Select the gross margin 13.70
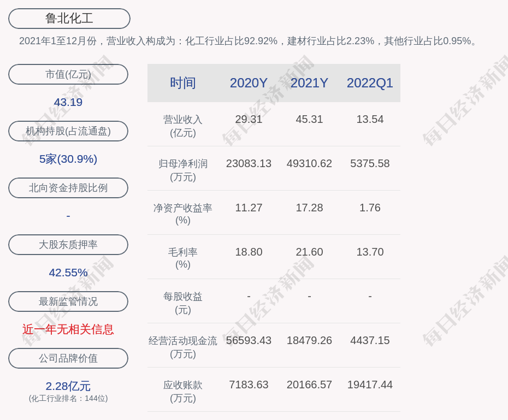508x420 pixels. [370, 252]
